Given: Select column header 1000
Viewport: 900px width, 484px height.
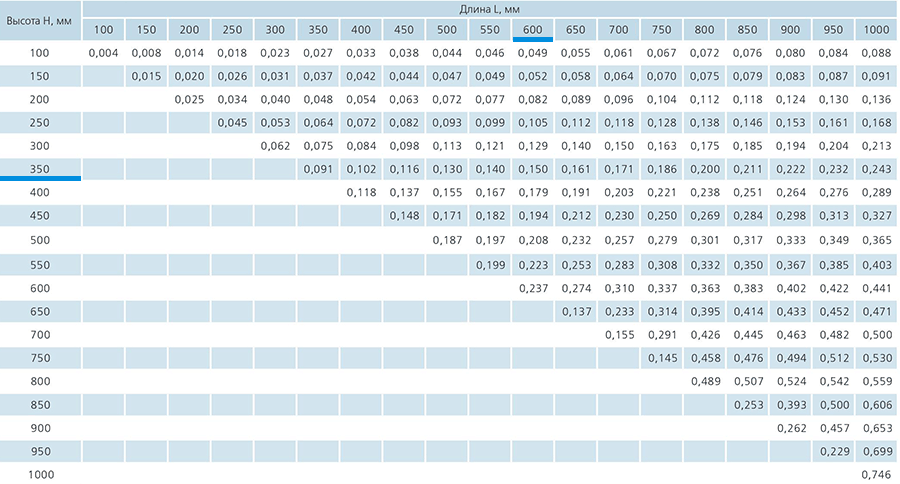Looking at the screenshot, I should point(876,30).
